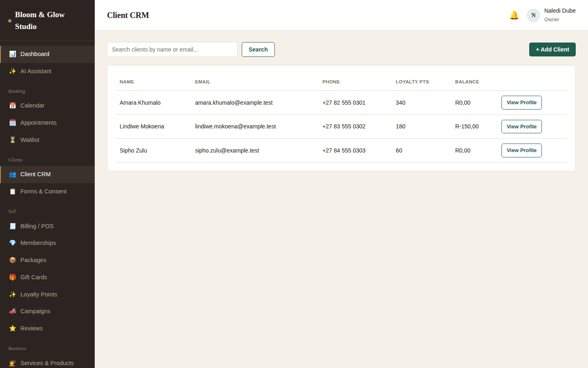Click the 180 loyalty points value
Screen dimensions: 588x368
click(x=401, y=126)
